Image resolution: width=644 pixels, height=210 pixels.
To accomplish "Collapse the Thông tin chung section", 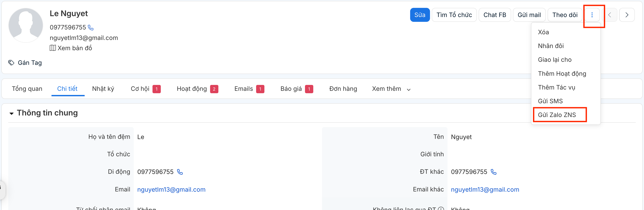I will point(12,113).
